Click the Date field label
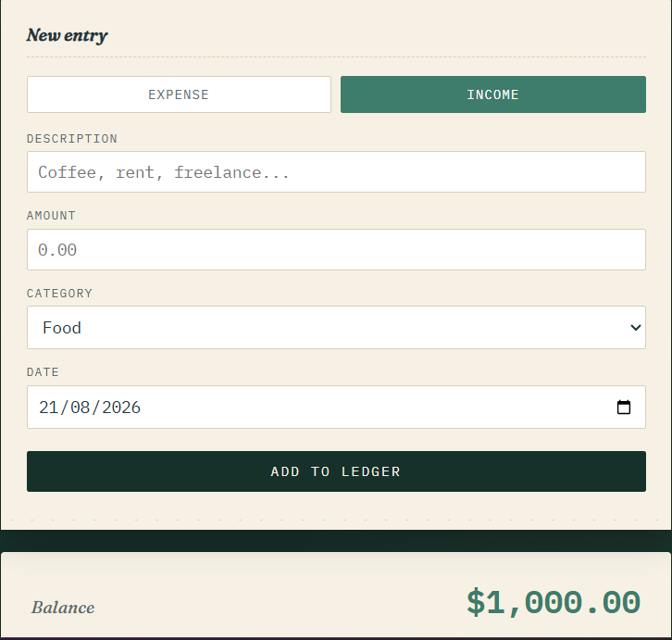672x640 pixels. click(43, 372)
